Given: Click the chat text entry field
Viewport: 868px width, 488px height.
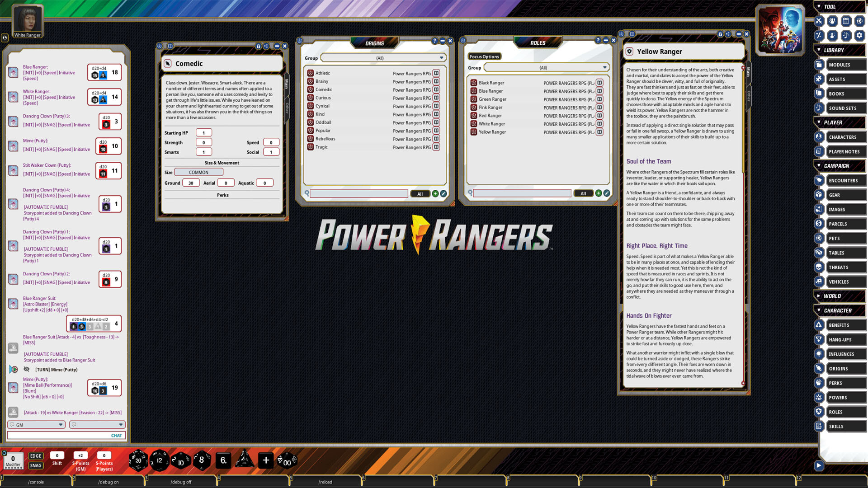Looking at the screenshot, I should (59, 436).
